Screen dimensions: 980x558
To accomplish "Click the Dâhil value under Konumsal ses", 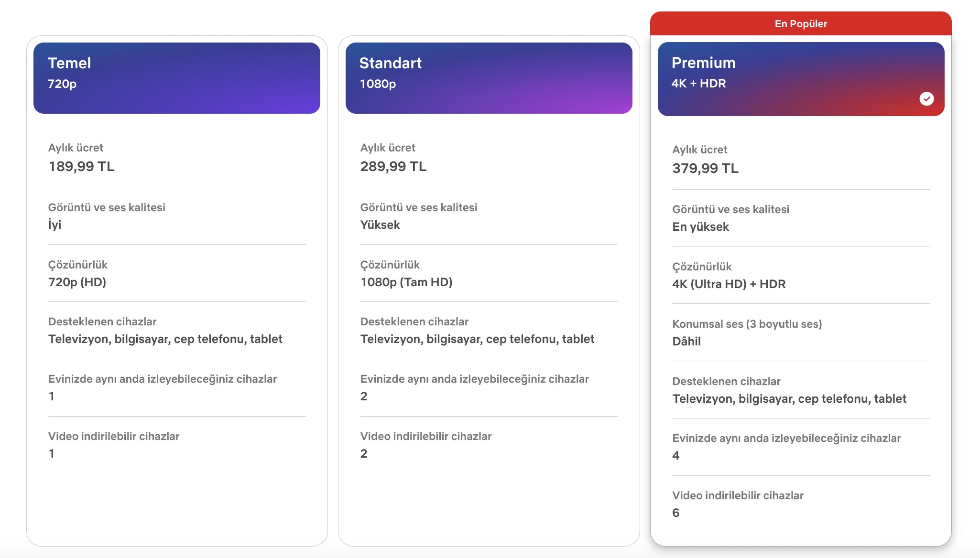I will [686, 342].
